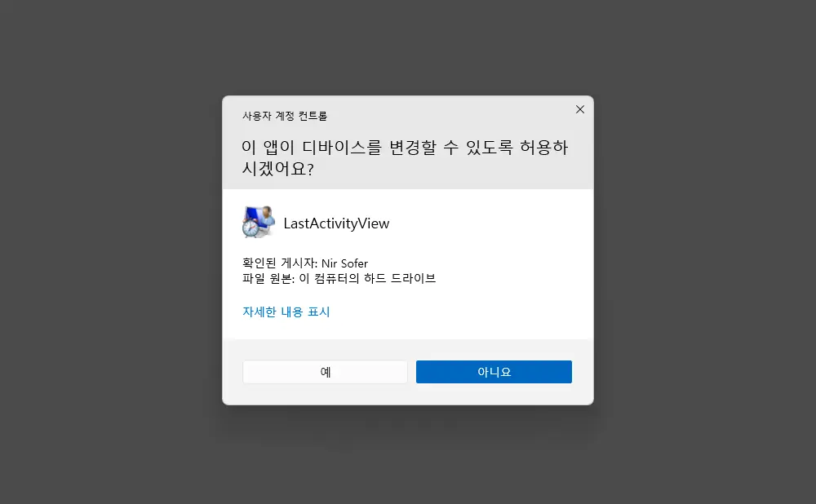Click the blue monitor in the app icon
816x504 pixels.
[254, 214]
